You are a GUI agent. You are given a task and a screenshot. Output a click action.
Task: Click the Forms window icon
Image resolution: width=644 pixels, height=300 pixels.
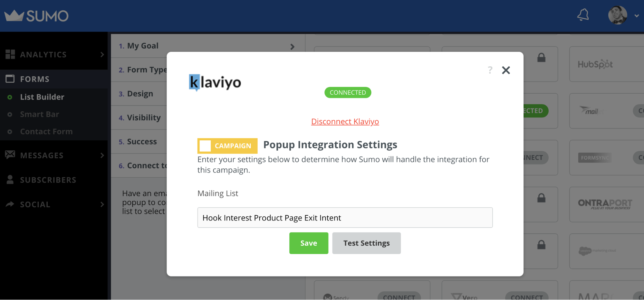(x=10, y=79)
